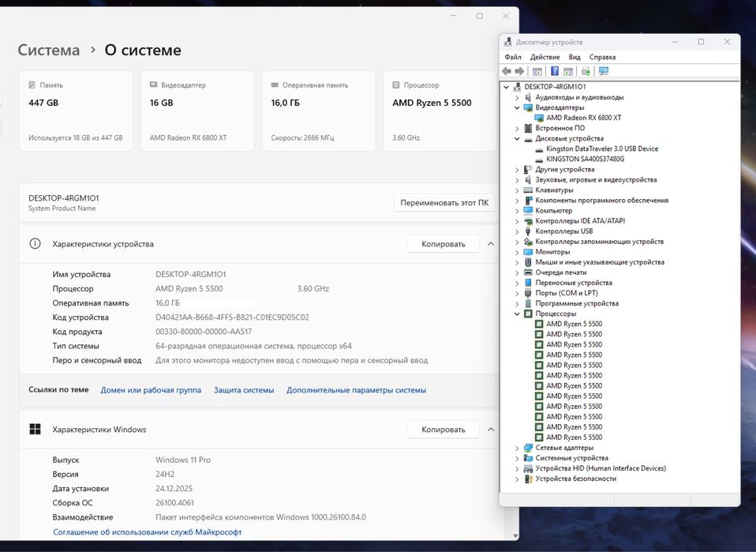Click the icon beside Компьютер in device tree

click(528, 210)
